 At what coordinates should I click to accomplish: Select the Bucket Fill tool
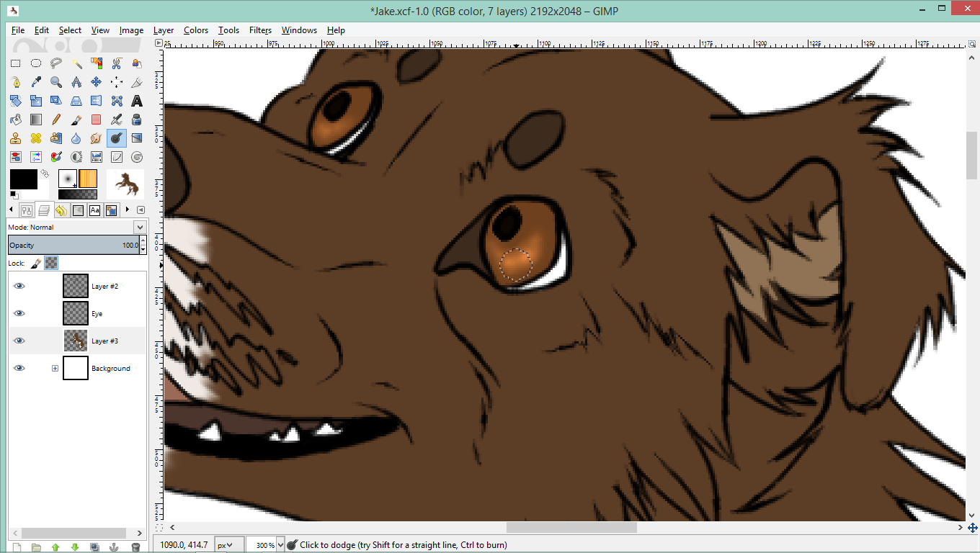coord(15,119)
